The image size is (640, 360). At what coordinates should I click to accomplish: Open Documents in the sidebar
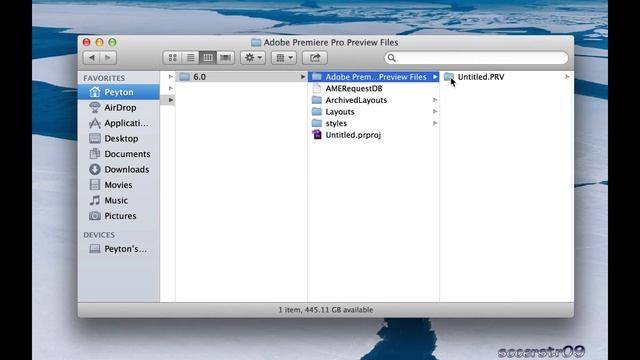(x=119, y=154)
